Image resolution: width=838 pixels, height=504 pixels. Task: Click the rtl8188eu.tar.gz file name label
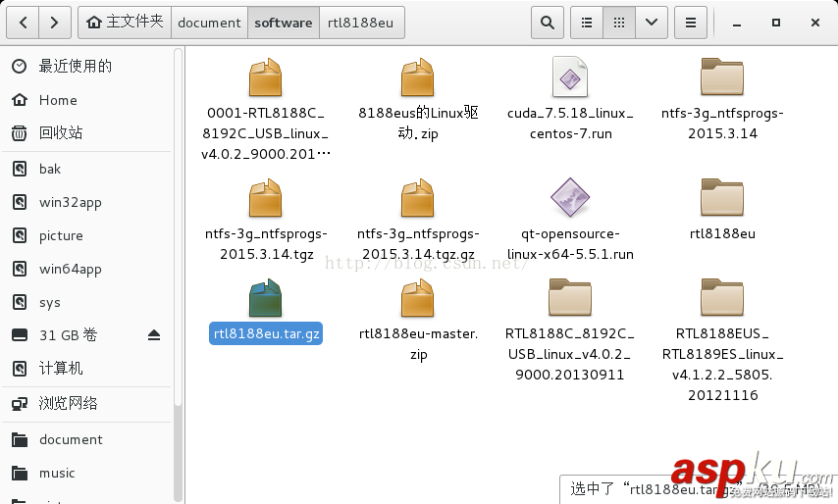(266, 333)
